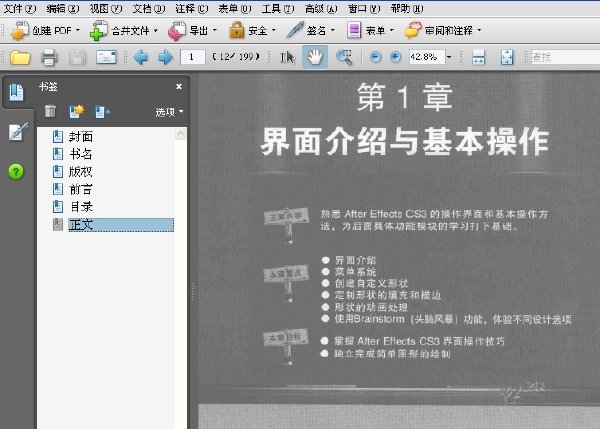Image resolution: width=600 pixels, height=429 pixels.
Task: Open the zoom level dropdown arrow
Action: [x=449, y=57]
